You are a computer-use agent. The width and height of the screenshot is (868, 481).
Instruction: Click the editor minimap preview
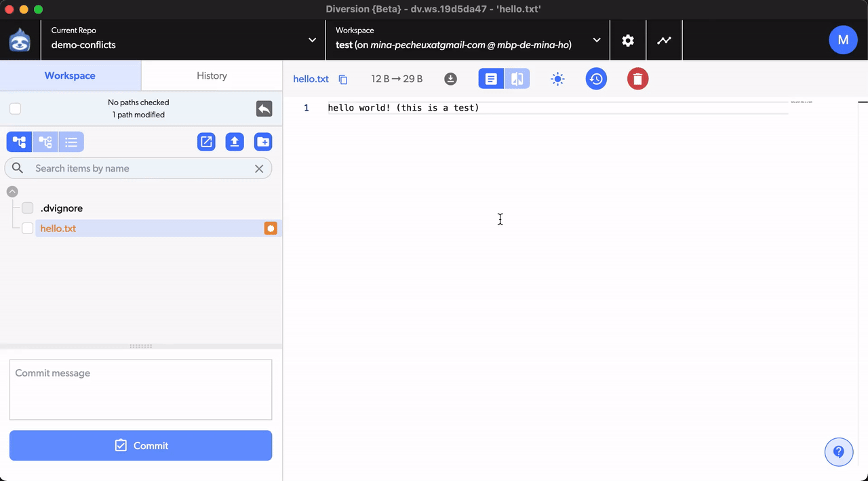coord(802,102)
